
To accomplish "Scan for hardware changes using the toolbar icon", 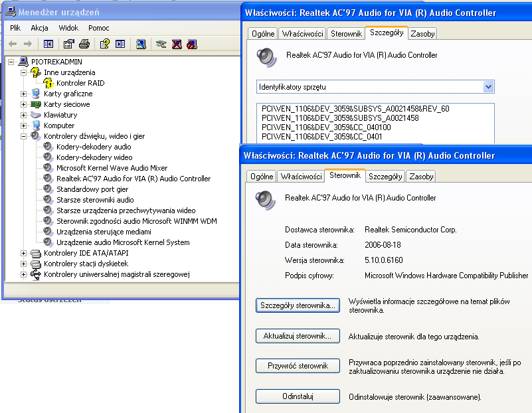I will [141, 44].
